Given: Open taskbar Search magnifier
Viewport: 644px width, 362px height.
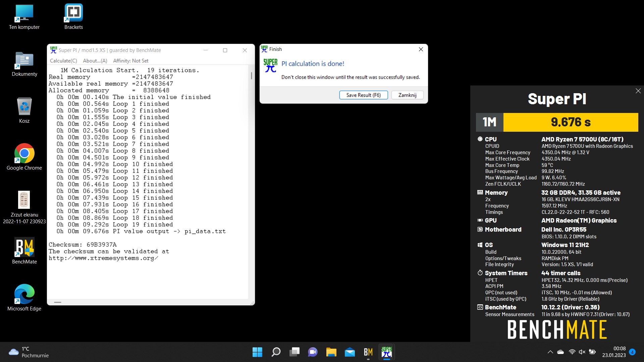Looking at the screenshot, I should [276, 352].
